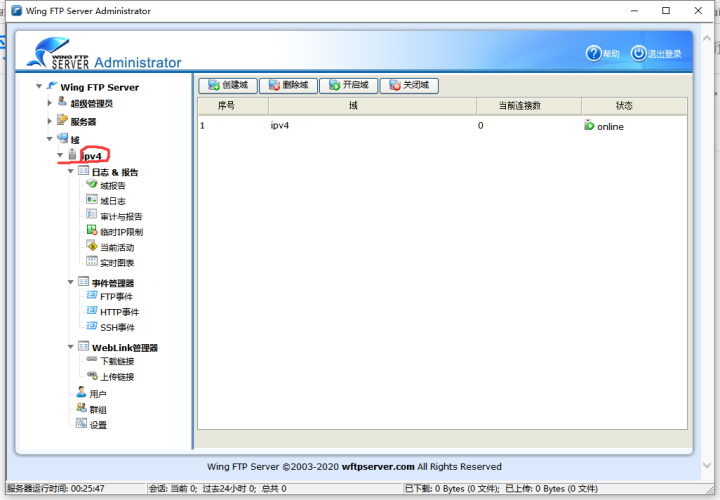720x500 pixels.
Task: Sort by the 序号 column header
Action: [x=233, y=106]
